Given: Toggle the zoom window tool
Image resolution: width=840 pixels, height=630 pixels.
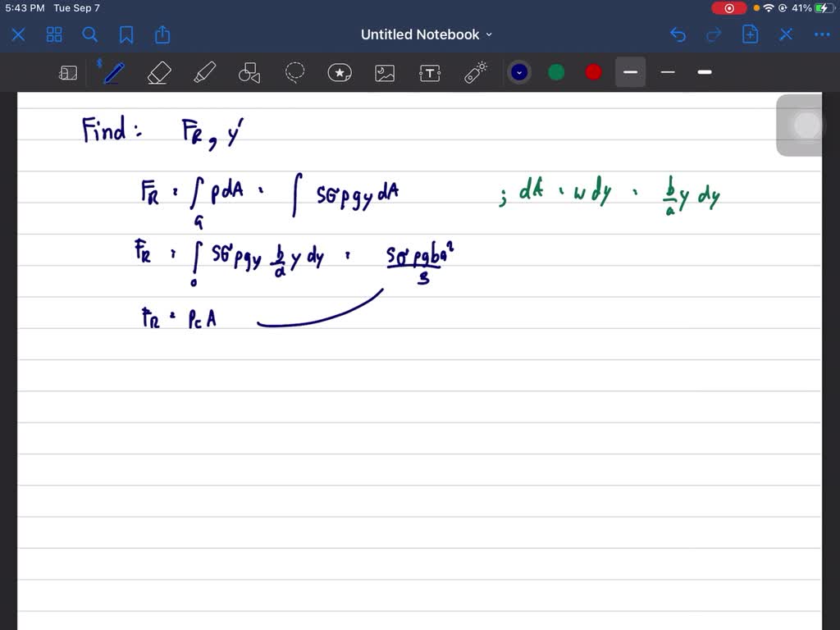Looking at the screenshot, I should point(68,73).
